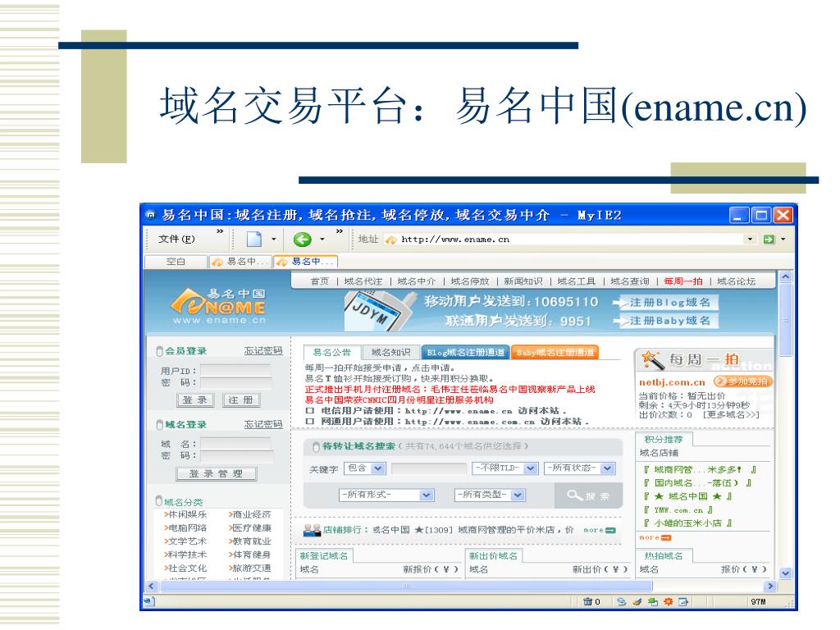Viewport: 840px width, 630px height.
Task: Open the Back history dropdown arrow
Action: pyautogui.click(x=322, y=240)
